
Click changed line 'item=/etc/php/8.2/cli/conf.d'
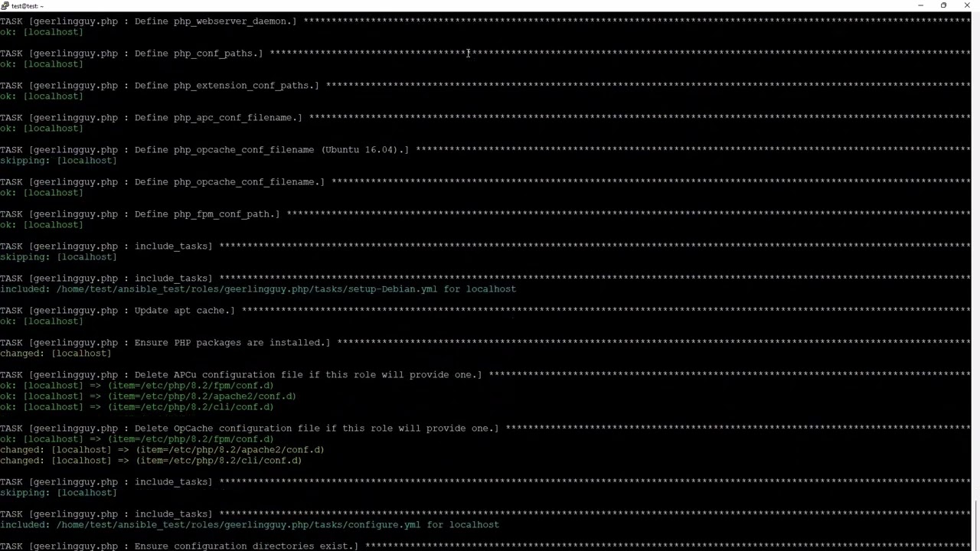151,461
